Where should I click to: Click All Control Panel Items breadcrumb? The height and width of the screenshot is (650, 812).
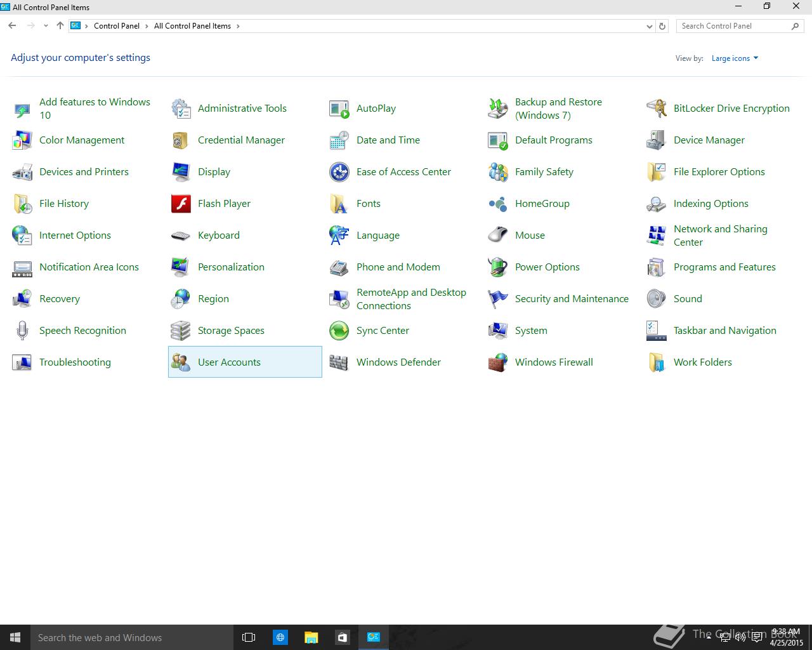click(x=192, y=26)
